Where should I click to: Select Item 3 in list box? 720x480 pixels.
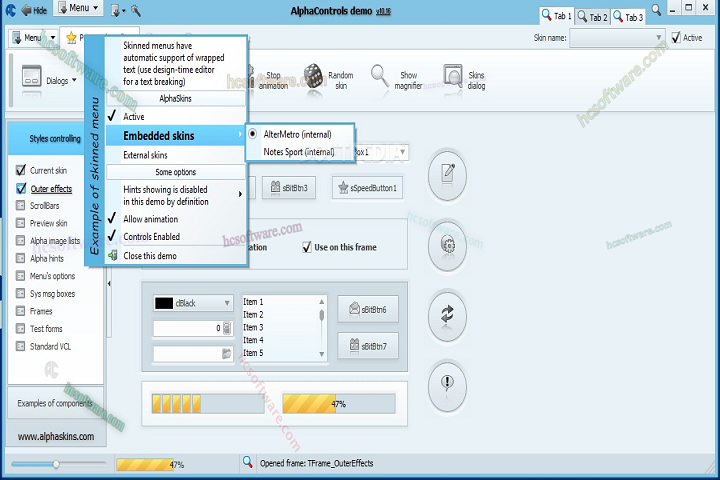[x=253, y=327]
